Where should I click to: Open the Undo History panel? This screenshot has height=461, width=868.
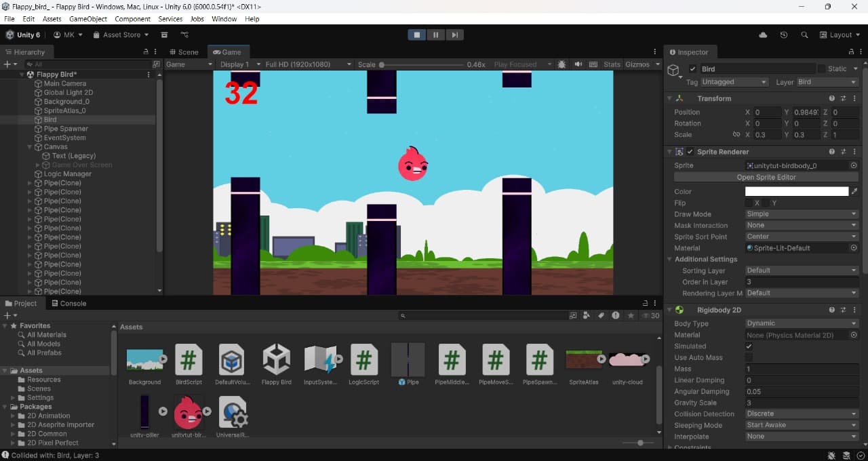[x=784, y=35]
